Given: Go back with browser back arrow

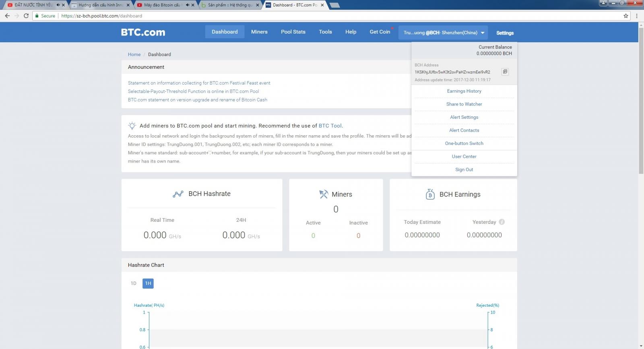Looking at the screenshot, I should [x=7, y=16].
